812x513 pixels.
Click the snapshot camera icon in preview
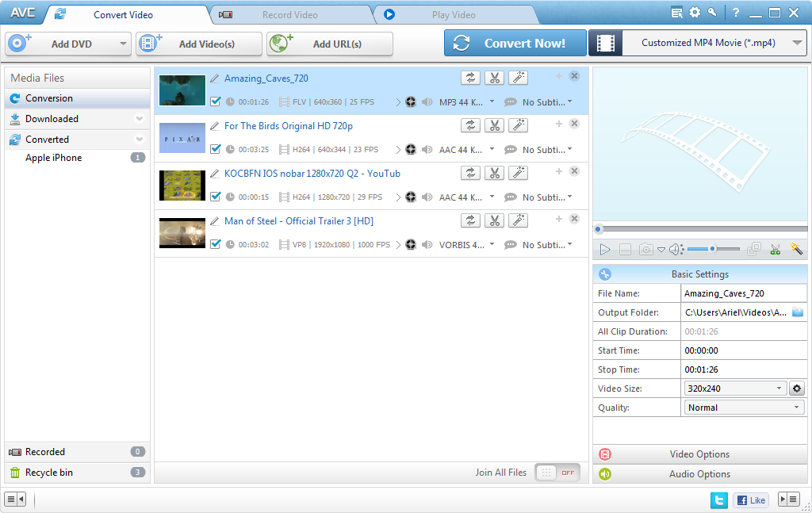[x=645, y=250]
